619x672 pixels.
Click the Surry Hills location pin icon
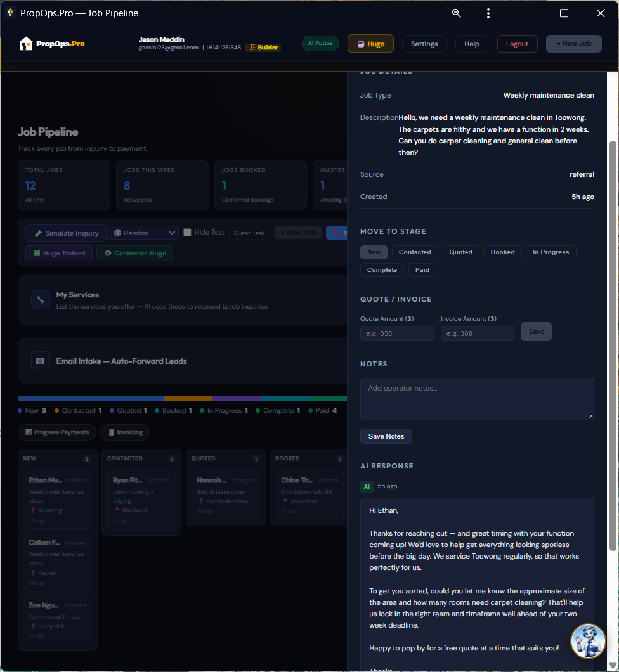pyautogui.click(x=32, y=626)
